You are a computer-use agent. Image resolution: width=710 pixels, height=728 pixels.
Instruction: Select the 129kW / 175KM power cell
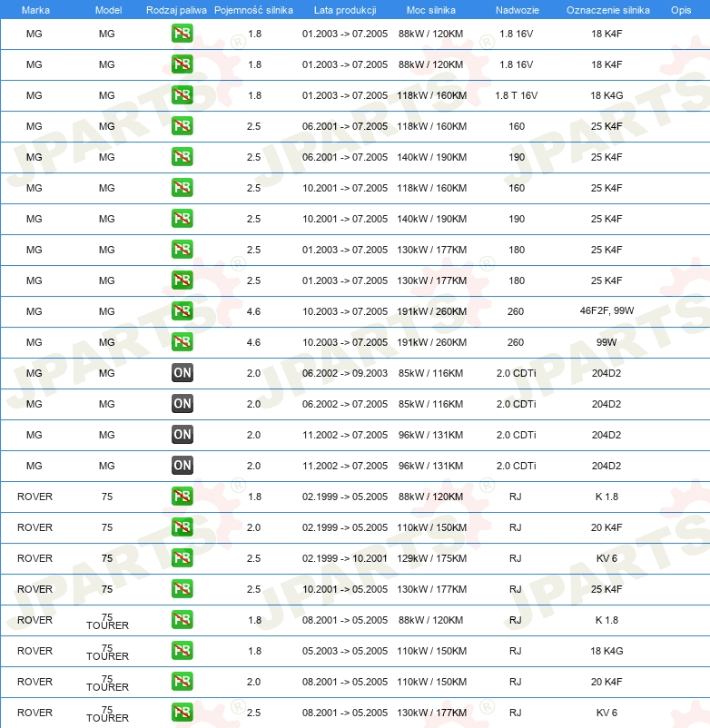click(x=432, y=558)
